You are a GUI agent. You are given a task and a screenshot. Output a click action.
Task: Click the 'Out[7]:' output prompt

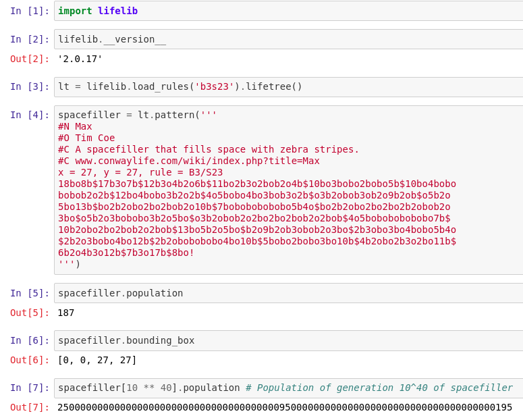[30, 408]
